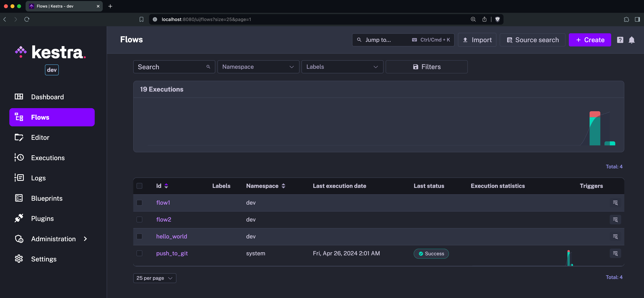The height and width of the screenshot is (298, 644).
Task: Click the browser reload icon
Action: 27,19
